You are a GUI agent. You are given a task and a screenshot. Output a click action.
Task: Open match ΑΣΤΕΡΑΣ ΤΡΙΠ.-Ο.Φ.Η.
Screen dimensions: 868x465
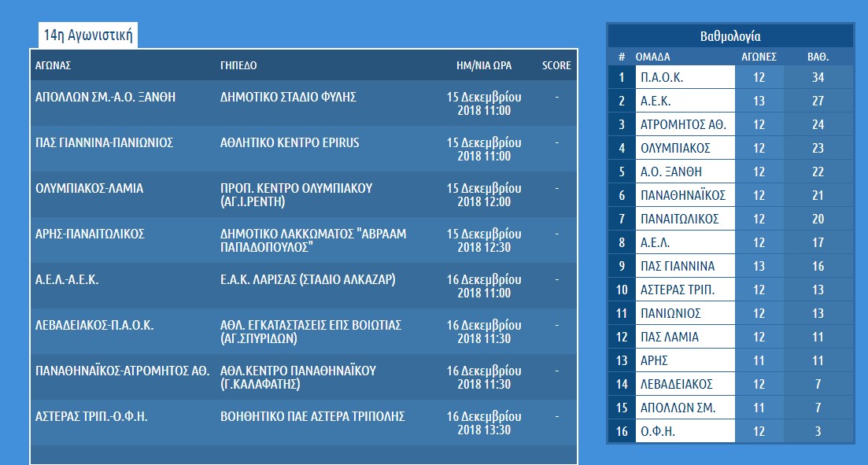click(x=91, y=416)
